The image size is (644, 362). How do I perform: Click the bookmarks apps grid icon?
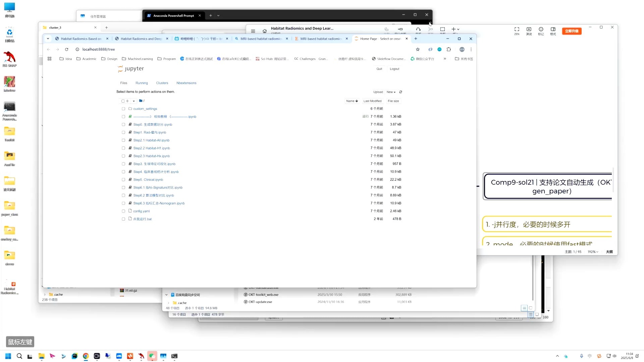point(49,59)
